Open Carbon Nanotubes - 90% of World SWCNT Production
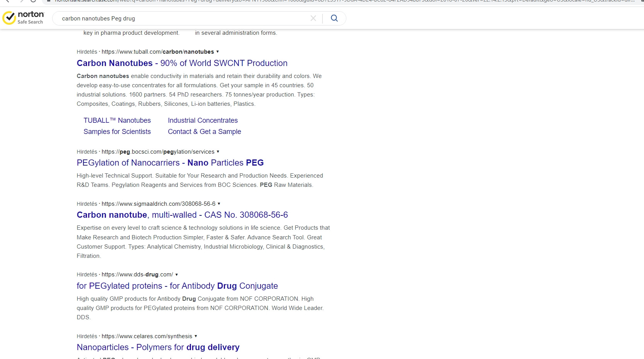 pos(182,63)
